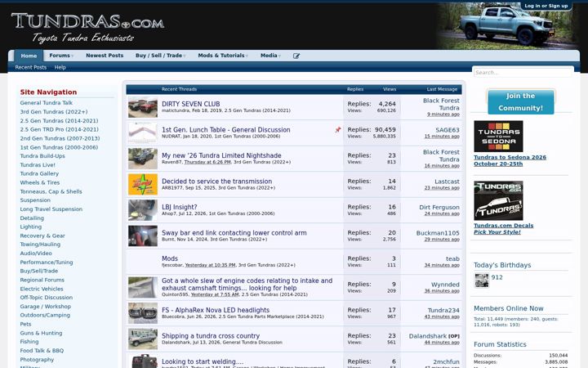Open thumbnail of Tundra Limited Nightshade thread
The height and width of the screenshot is (368, 588).
coord(143,159)
